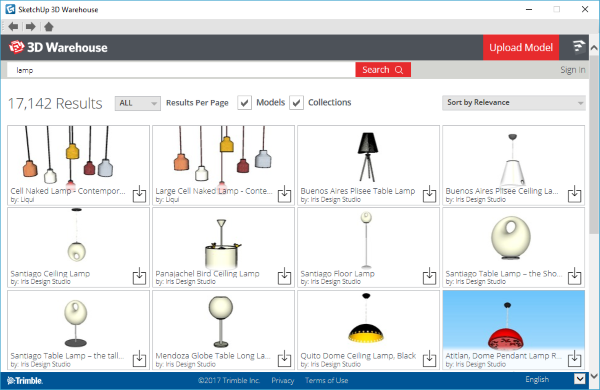This screenshot has height=390, width=600.
Task: Uncheck the Collections checkbox
Action: 296,103
